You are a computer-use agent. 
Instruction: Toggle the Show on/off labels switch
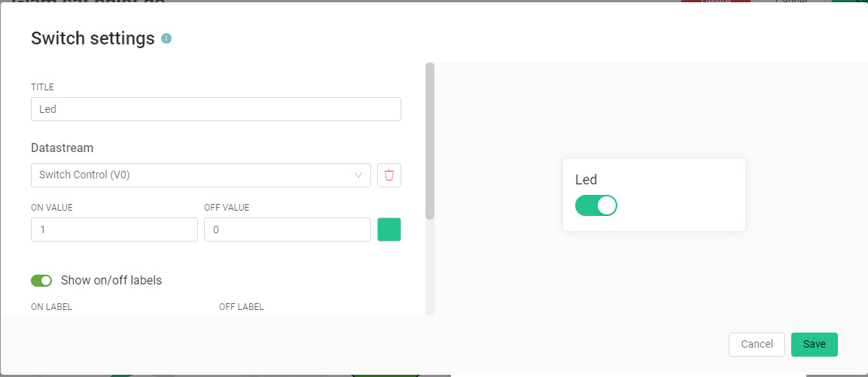click(x=41, y=281)
